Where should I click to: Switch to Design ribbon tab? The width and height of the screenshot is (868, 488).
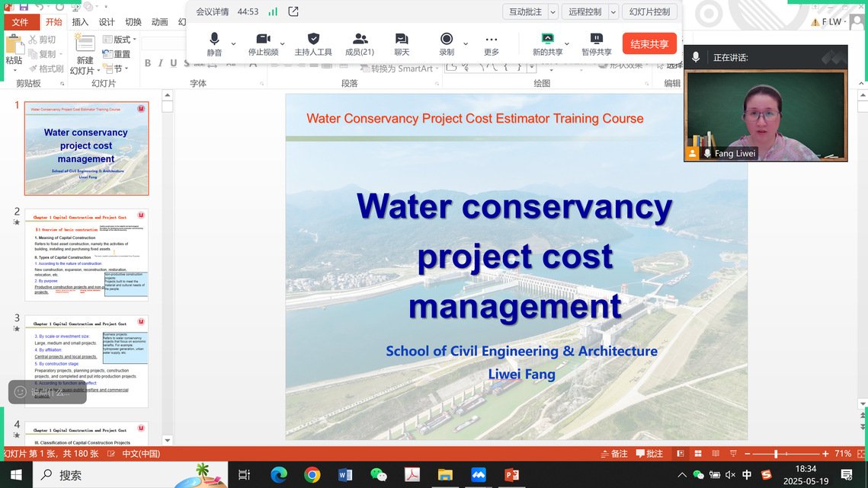pos(107,22)
